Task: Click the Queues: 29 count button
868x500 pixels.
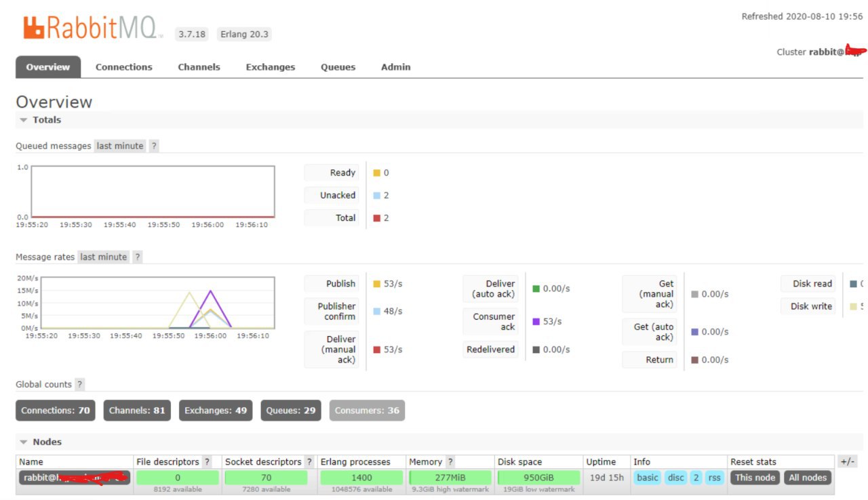Action: tap(291, 411)
